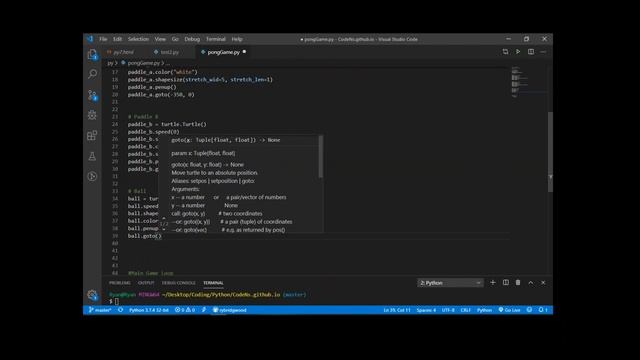Screen dimensions: 640x360
Task: Close the terminal panel
Action: click(543, 282)
